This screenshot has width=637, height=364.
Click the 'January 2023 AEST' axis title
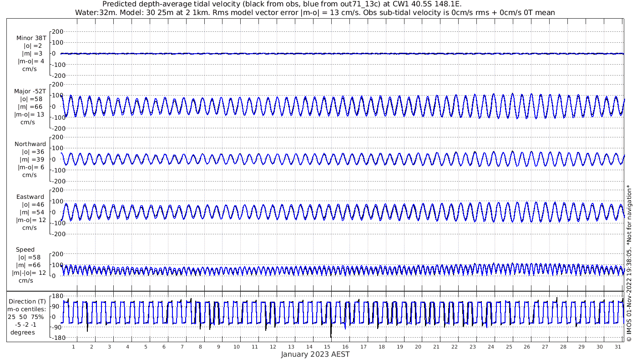point(315,354)
